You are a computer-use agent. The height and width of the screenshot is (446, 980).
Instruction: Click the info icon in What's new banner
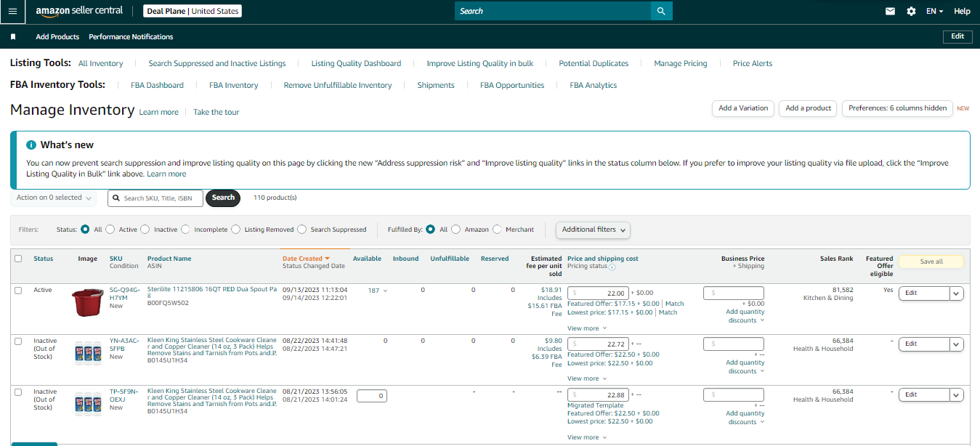(x=31, y=145)
